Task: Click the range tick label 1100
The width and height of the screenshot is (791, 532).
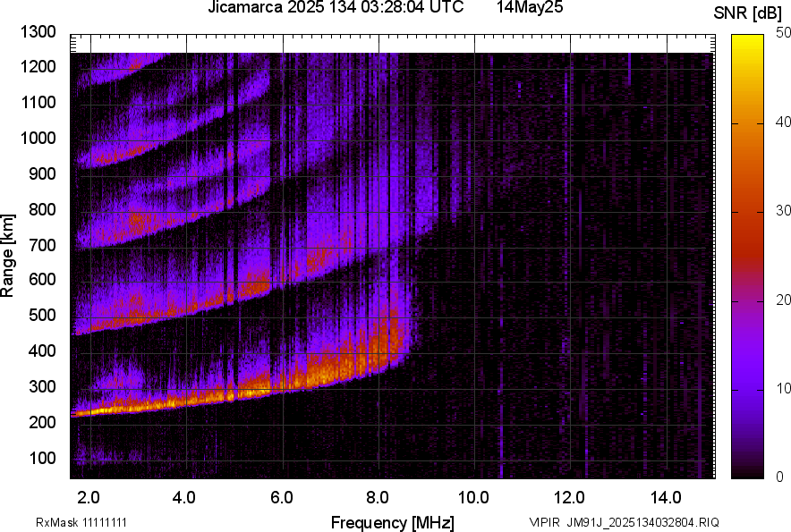Action: coord(38,102)
